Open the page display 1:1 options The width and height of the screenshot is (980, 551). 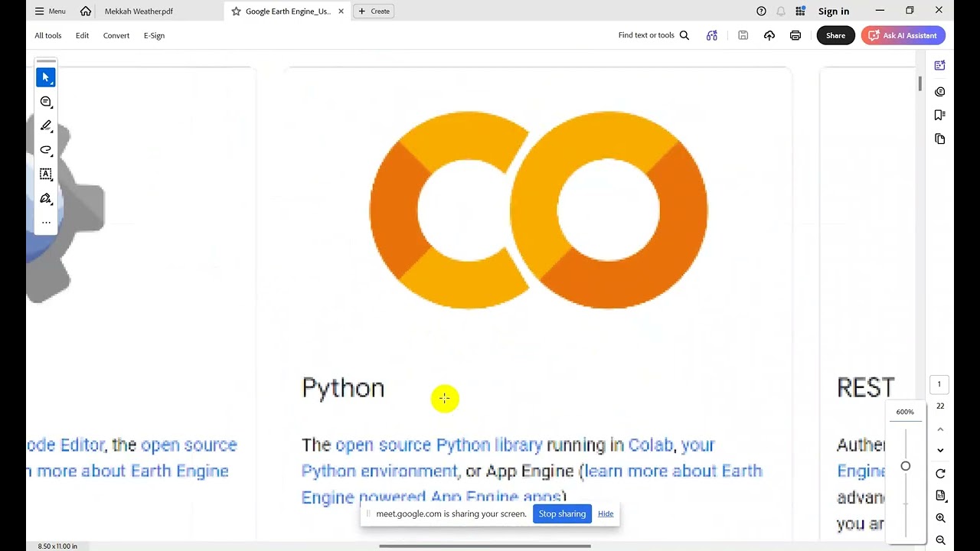pos(940,496)
